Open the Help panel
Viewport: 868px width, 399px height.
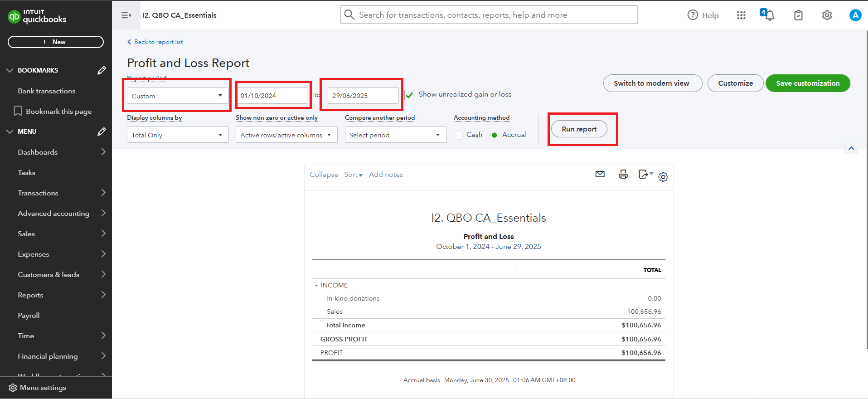[x=703, y=15]
